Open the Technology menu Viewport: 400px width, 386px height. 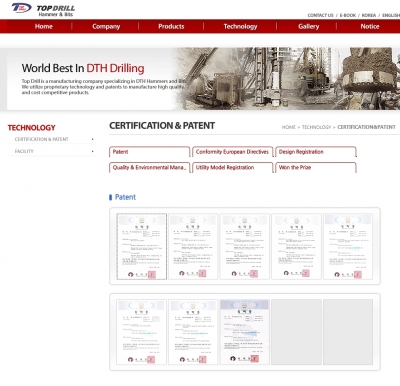[240, 26]
